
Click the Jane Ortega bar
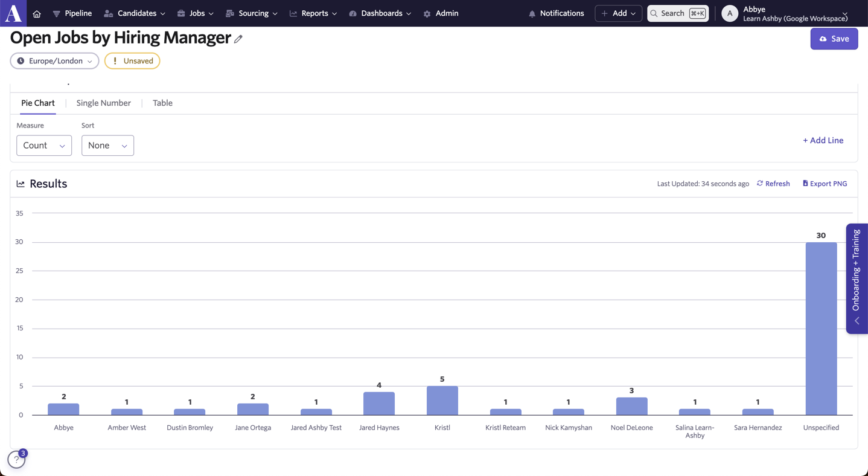(253, 410)
